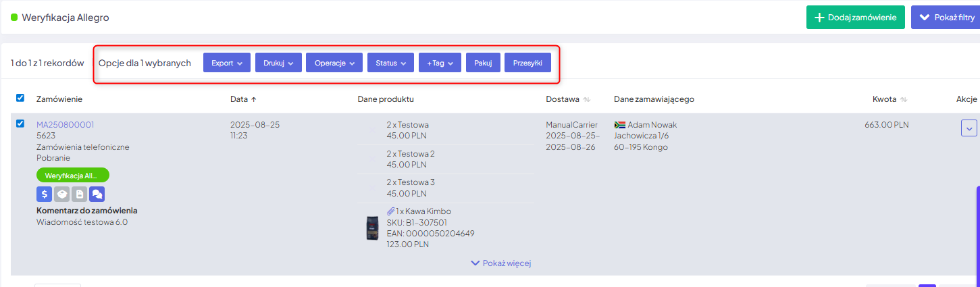980x287 pixels.
Task: Click the Przesyłki button
Action: (527, 63)
